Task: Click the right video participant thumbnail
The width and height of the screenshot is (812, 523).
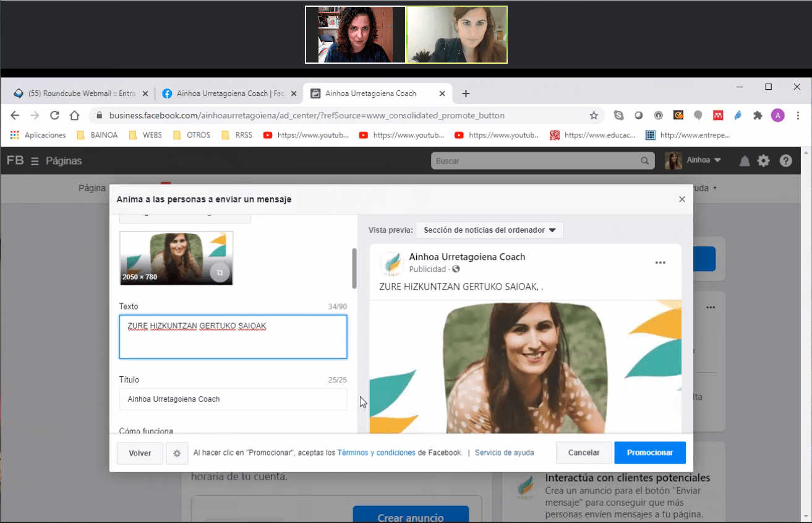Action: pos(457,35)
